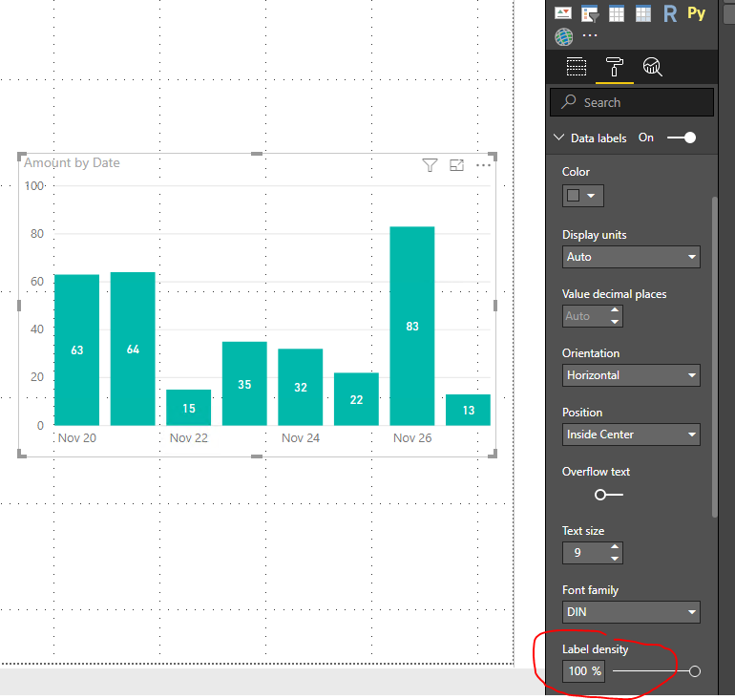Click the Nov 24 axis label
This screenshot has width=735, height=700.
click(x=301, y=438)
